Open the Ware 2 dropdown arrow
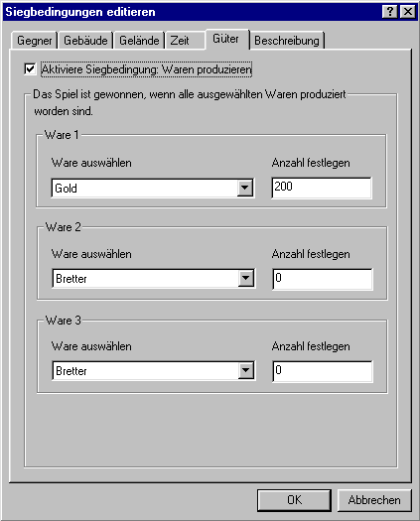 246,278
